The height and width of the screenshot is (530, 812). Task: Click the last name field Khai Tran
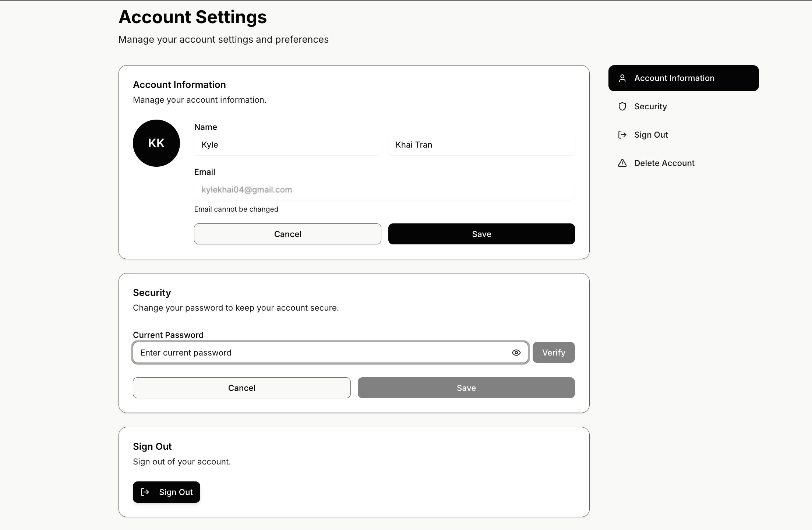coord(481,145)
